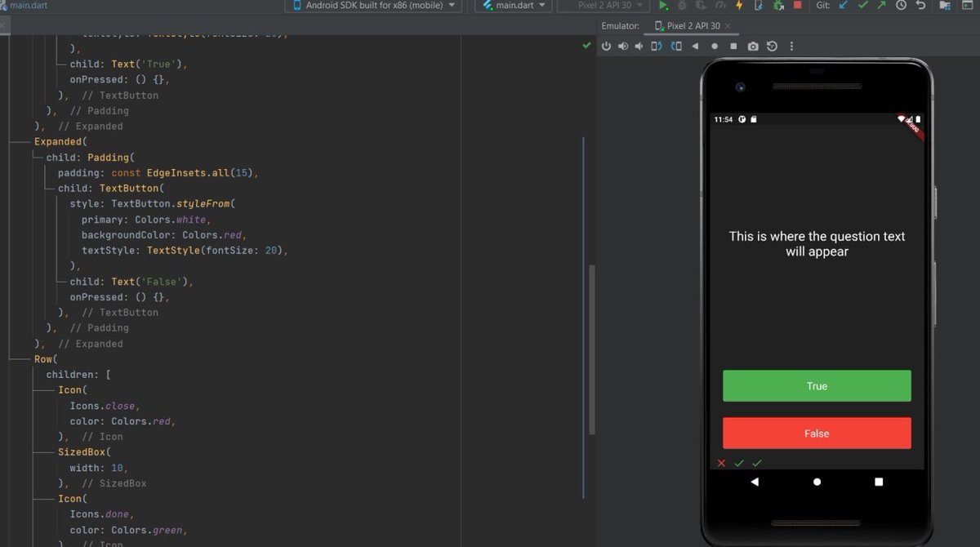
Task: Select the main.dart editor tab
Action: [24, 5]
